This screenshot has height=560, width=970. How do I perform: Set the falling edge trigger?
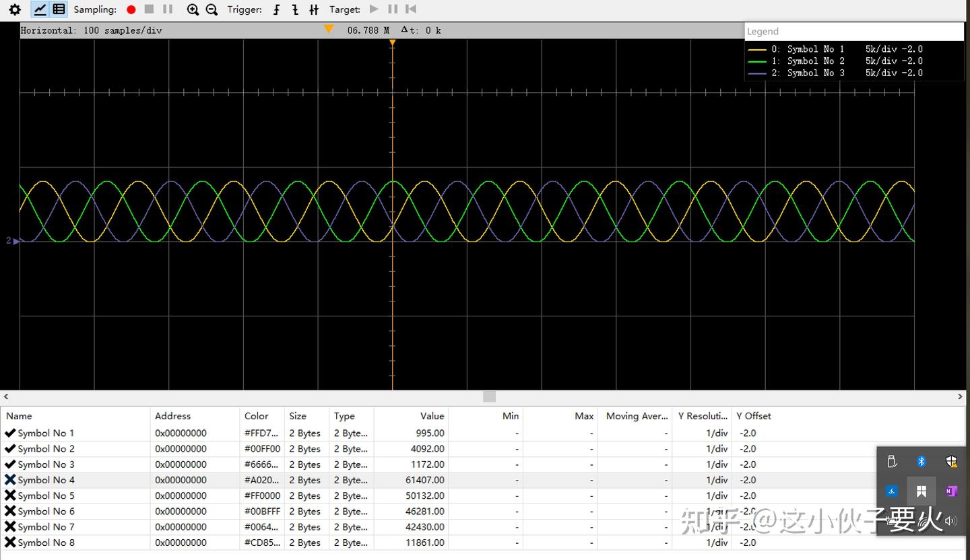click(295, 9)
